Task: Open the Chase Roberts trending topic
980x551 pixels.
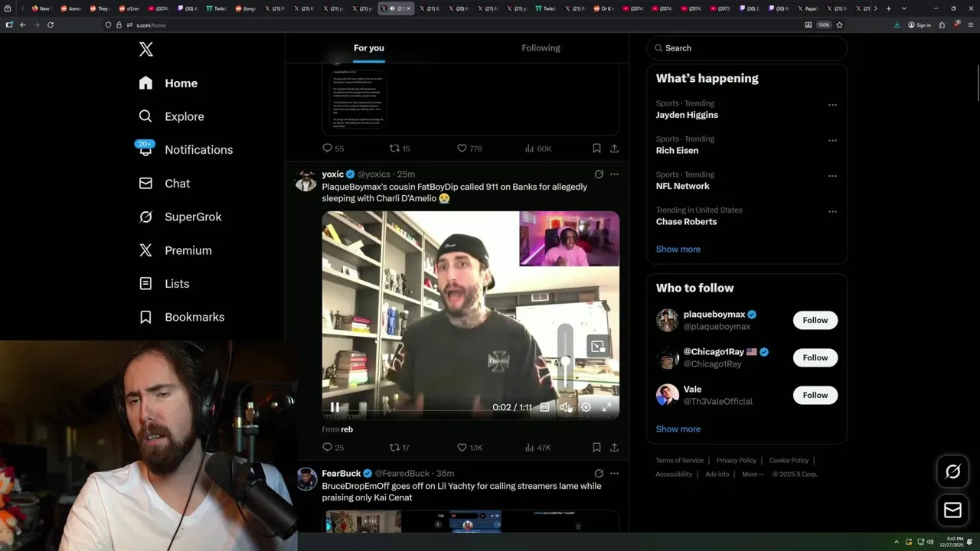Action: [x=686, y=222]
